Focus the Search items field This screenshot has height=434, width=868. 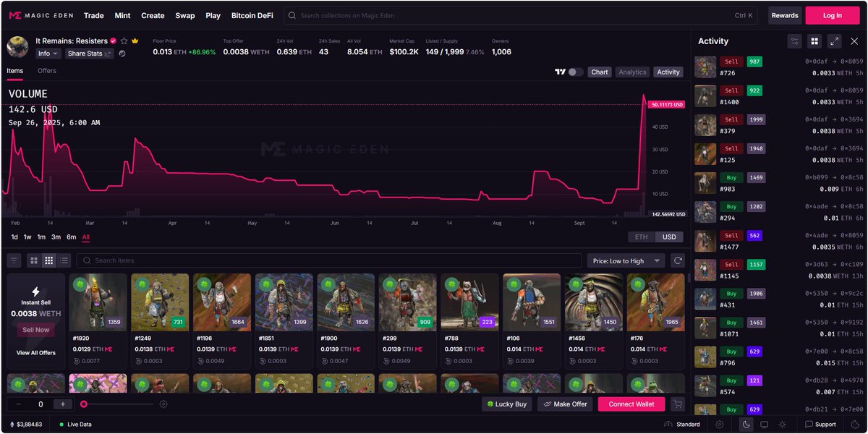point(329,260)
